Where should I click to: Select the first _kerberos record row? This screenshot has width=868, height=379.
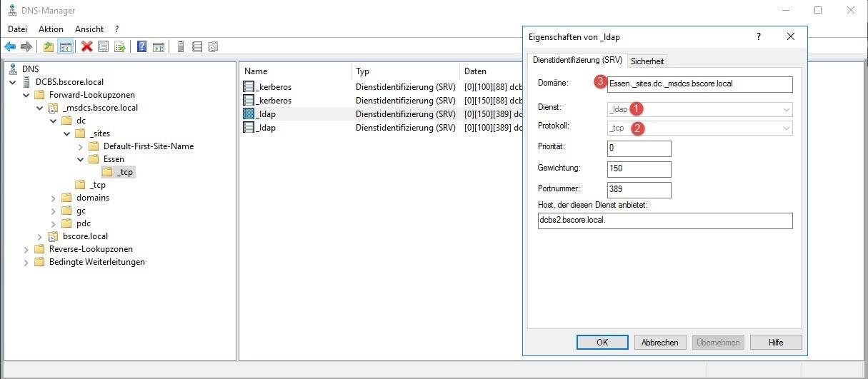275,87
